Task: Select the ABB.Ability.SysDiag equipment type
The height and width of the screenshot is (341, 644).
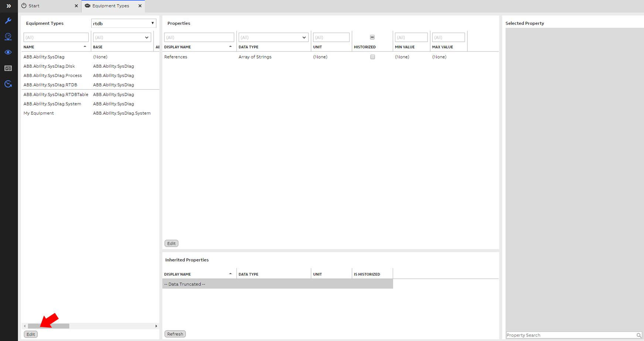Action: (44, 57)
